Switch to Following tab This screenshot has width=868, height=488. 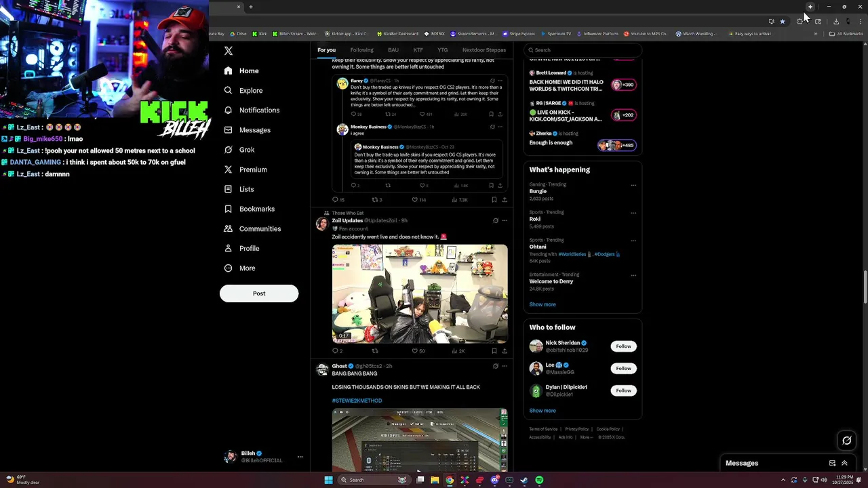(x=361, y=50)
